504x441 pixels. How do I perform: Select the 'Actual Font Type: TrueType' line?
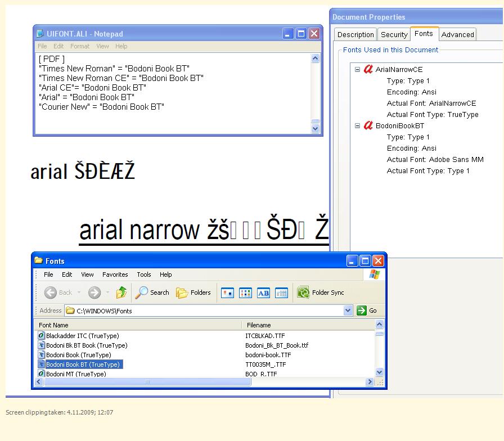(x=433, y=114)
